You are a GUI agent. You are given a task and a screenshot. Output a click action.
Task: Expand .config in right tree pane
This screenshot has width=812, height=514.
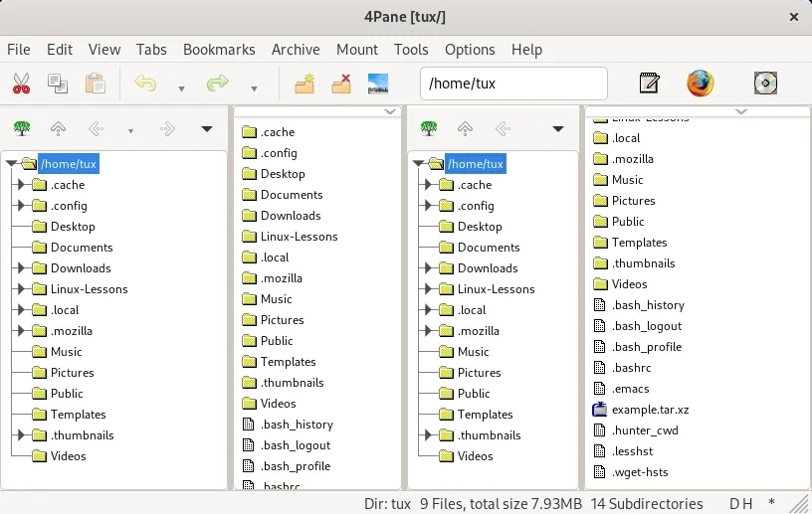pos(428,206)
